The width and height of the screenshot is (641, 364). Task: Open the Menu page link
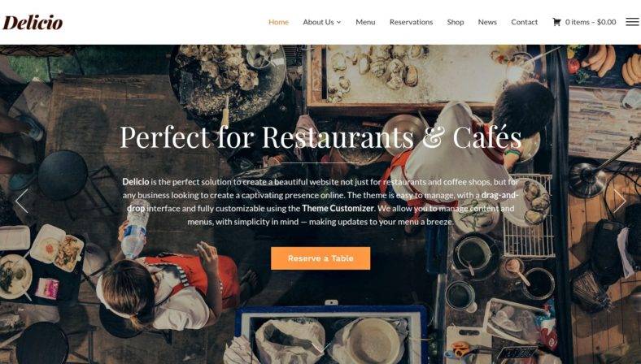tap(365, 22)
